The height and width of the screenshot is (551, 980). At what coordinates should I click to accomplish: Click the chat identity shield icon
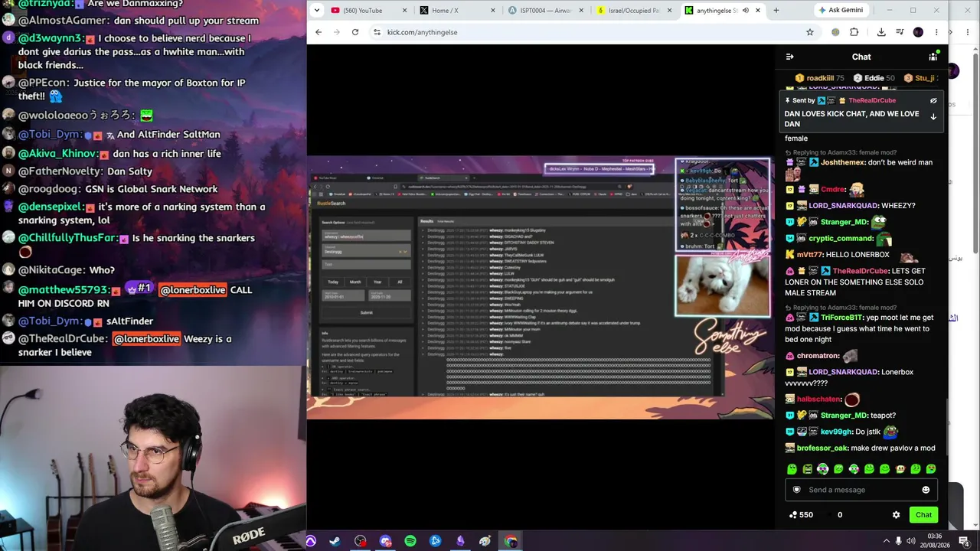(x=796, y=490)
